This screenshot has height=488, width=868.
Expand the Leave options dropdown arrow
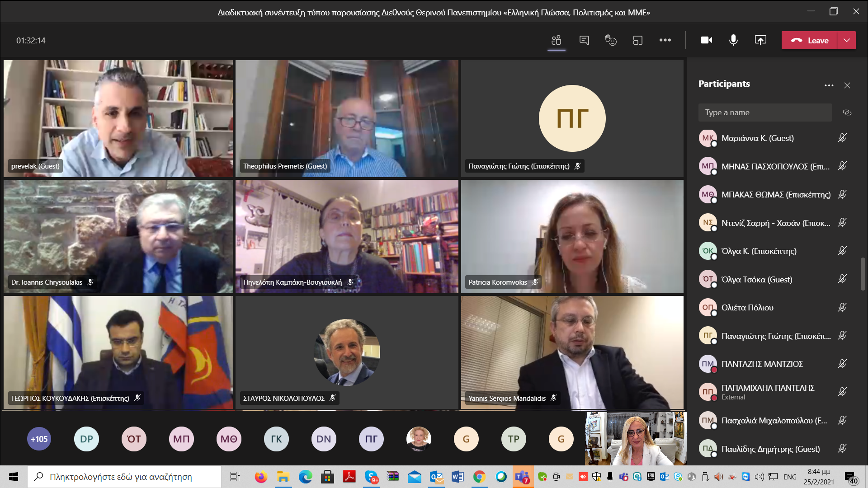tap(847, 40)
